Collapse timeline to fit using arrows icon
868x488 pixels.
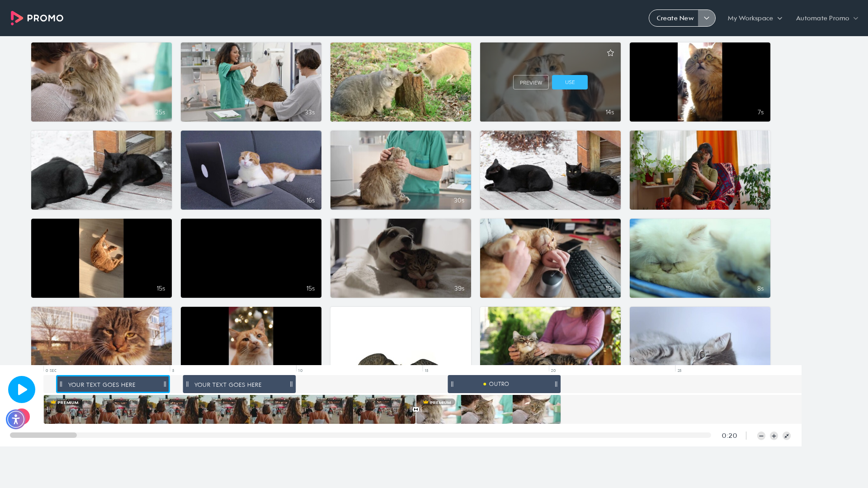click(x=787, y=436)
